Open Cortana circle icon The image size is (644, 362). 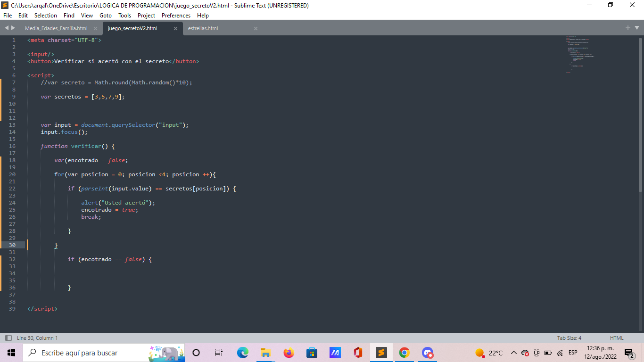pos(197,353)
